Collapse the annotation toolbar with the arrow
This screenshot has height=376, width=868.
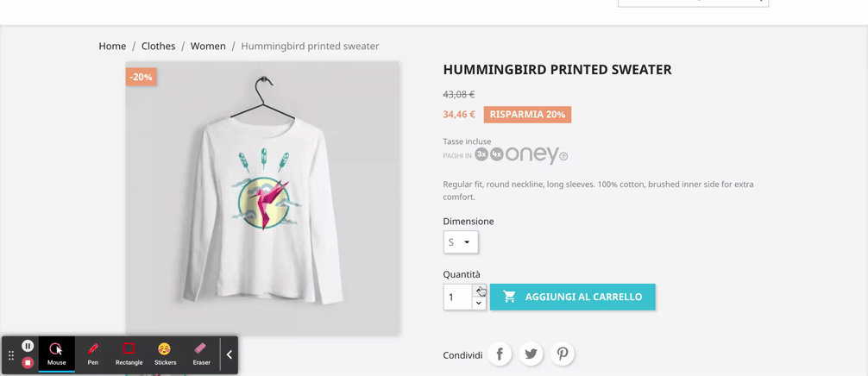[x=230, y=354]
